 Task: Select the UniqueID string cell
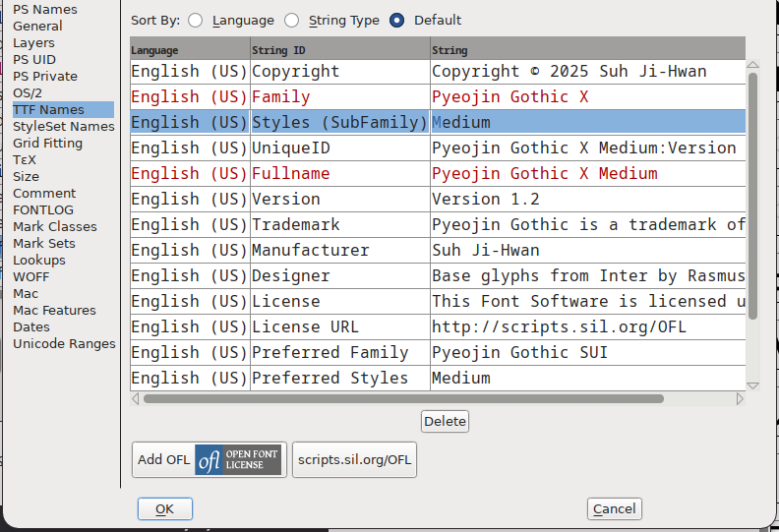(588, 148)
